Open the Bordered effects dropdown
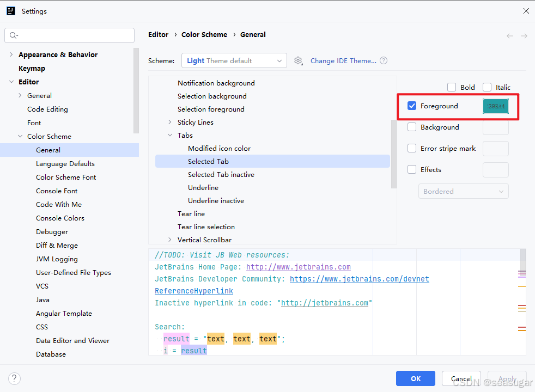Image resolution: width=535 pixels, height=392 pixels. [x=463, y=191]
